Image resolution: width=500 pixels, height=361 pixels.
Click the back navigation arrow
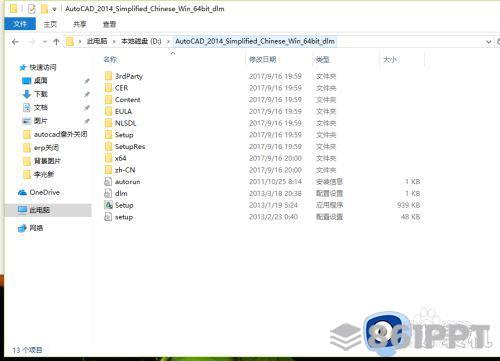click(15, 42)
